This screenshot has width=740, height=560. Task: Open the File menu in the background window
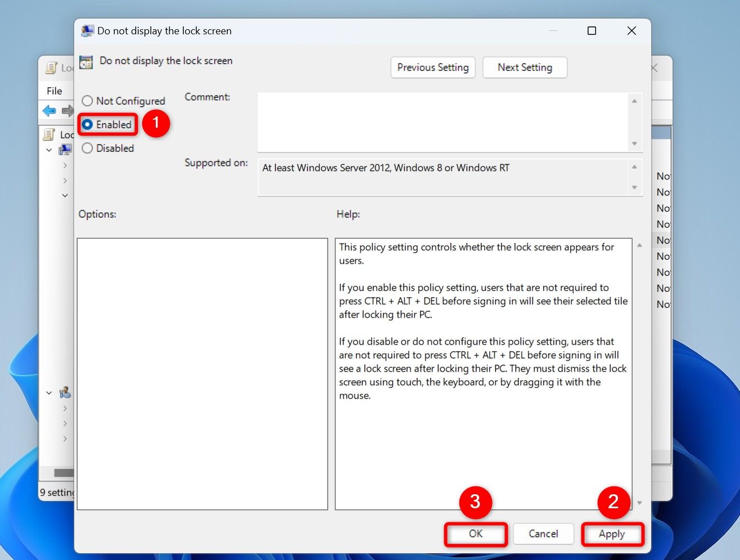(55, 91)
